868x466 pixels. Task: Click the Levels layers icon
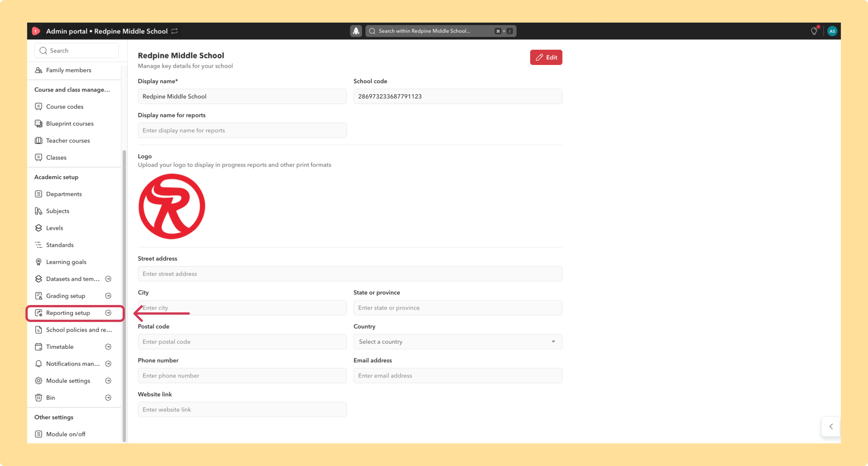pos(39,228)
